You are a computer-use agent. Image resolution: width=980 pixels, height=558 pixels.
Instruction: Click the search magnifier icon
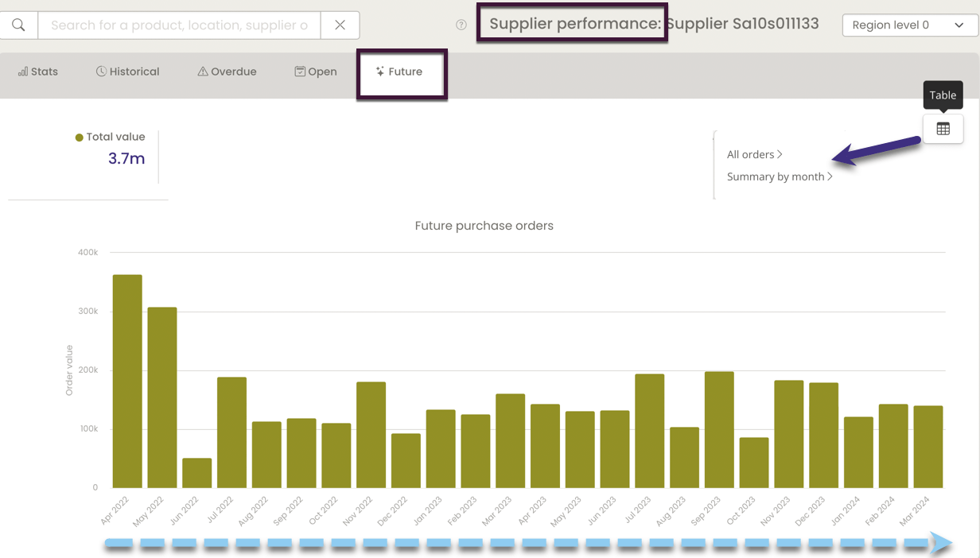coord(18,25)
